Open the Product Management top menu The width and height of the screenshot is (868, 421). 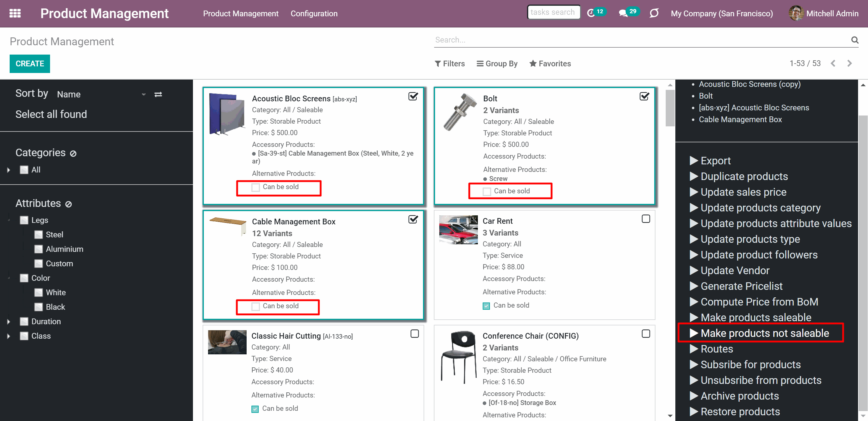[241, 14]
